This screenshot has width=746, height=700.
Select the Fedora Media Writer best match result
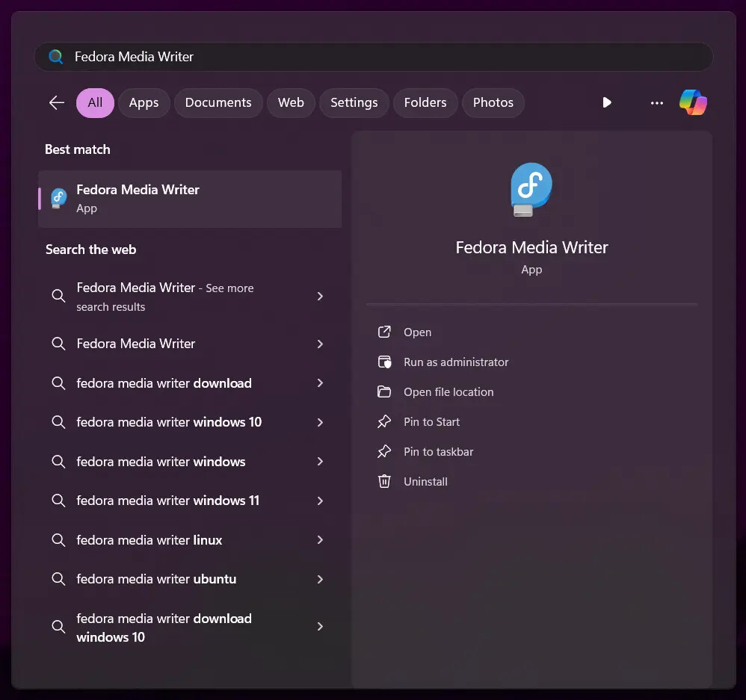[x=190, y=199]
